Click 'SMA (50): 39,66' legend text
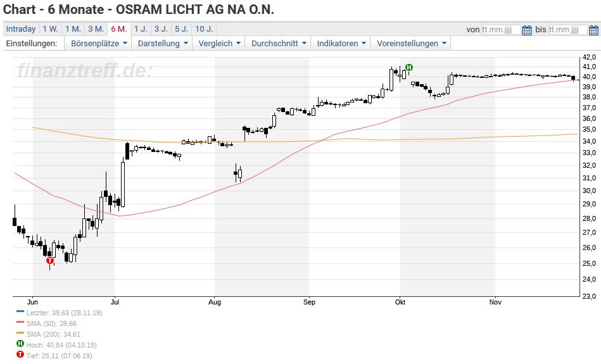The width and height of the screenshot is (601, 364). pos(51,323)
